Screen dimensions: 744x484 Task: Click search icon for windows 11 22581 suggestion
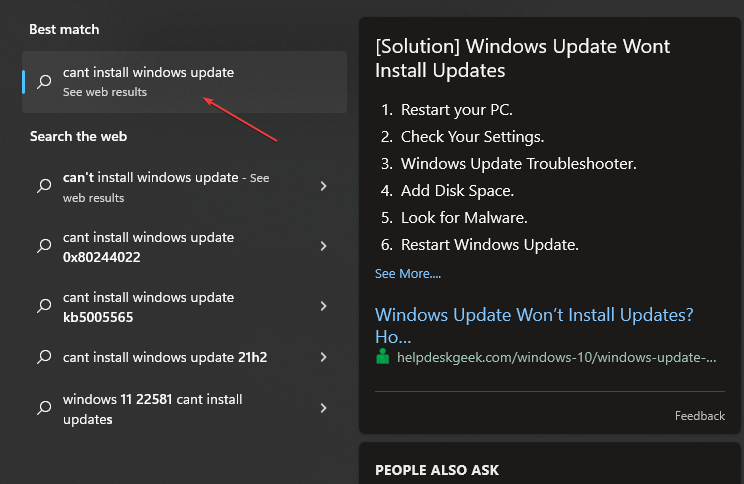point(44,408)
